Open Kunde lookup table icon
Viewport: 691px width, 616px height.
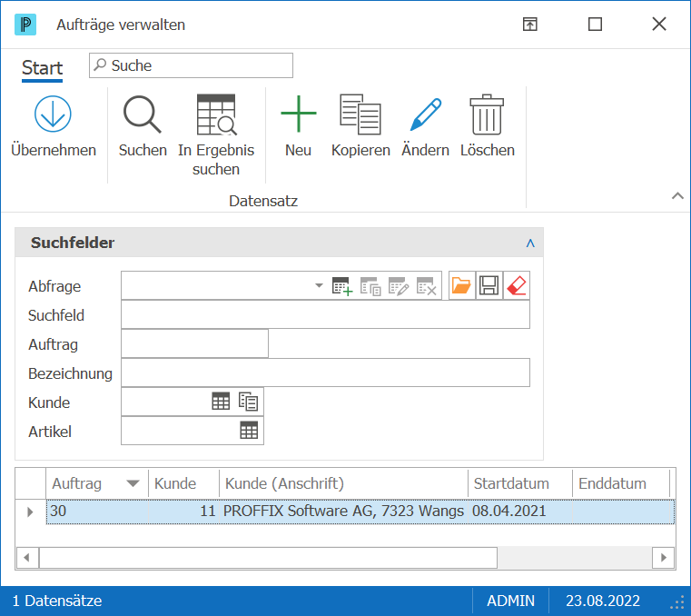coord(221,402)
